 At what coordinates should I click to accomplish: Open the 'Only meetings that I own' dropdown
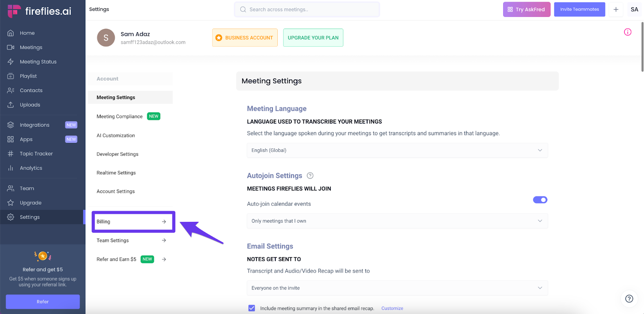point(397,221)
